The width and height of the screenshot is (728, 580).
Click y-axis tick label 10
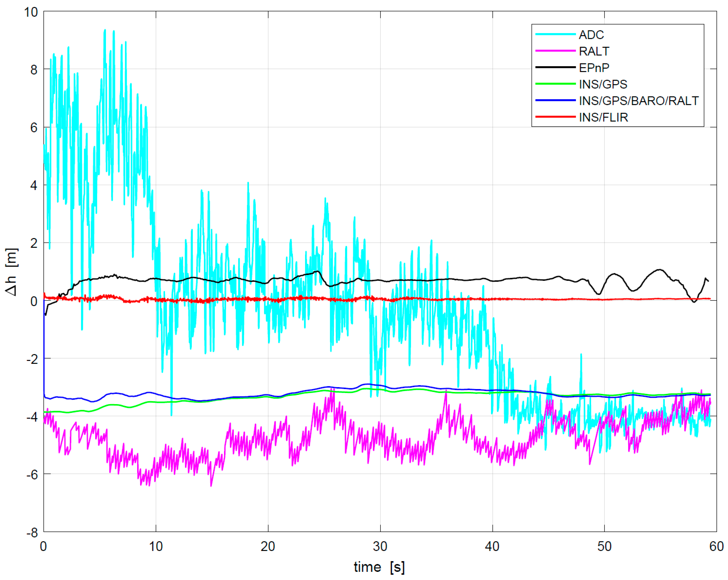[31, 12]
